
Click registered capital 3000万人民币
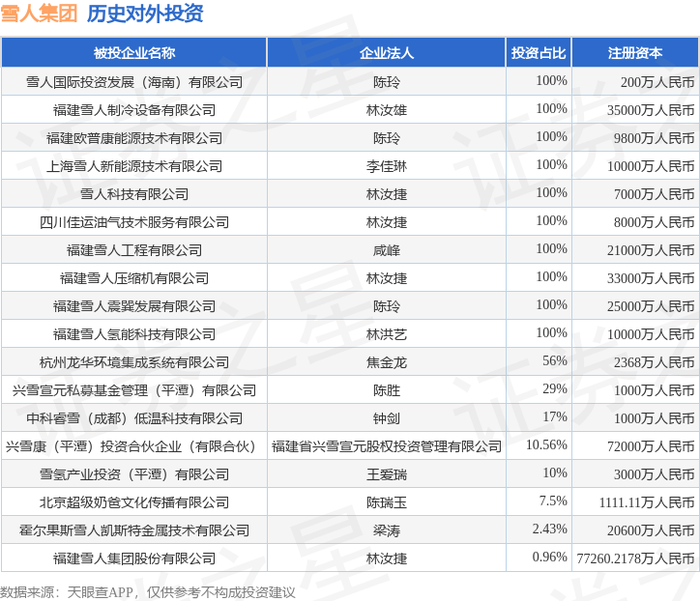(654, 474)
